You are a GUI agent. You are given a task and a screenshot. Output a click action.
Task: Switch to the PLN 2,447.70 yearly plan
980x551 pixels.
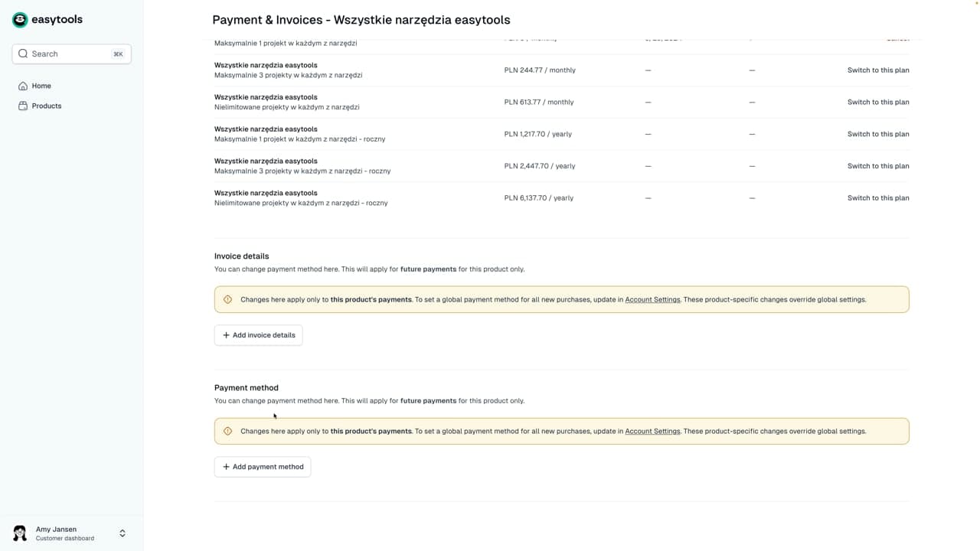[878, 166]
